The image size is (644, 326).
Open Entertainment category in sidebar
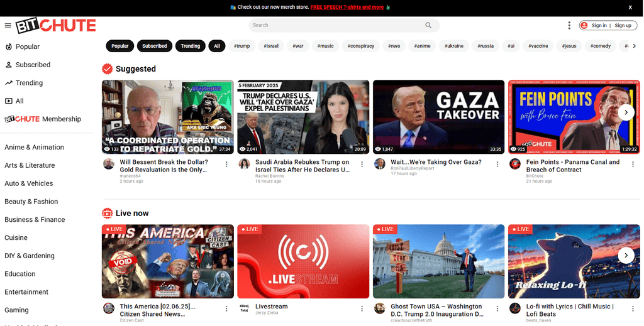pyautogui.click(x=26, y=292)
